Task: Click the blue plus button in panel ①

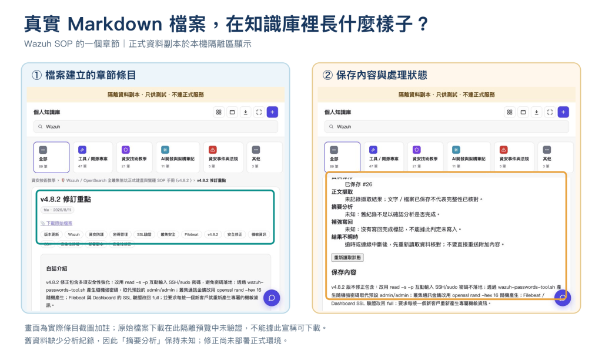Action: [x=273, y=112]
